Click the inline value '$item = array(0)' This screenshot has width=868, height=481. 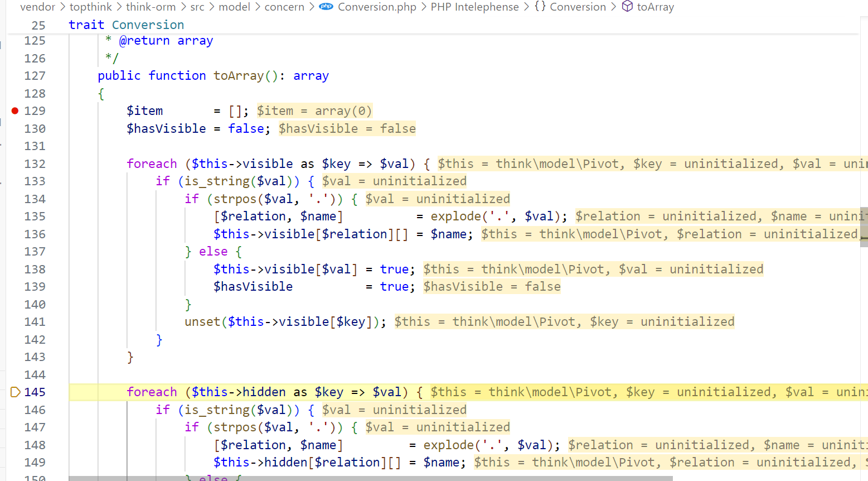point(314,111)
